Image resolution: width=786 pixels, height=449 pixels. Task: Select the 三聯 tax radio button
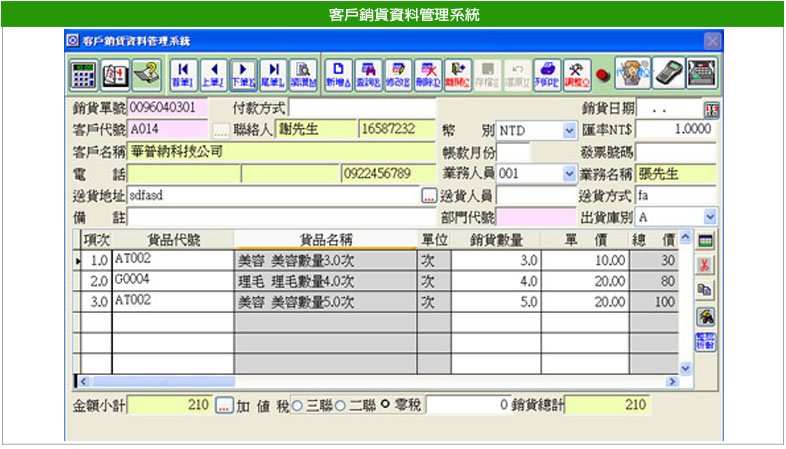296,406
